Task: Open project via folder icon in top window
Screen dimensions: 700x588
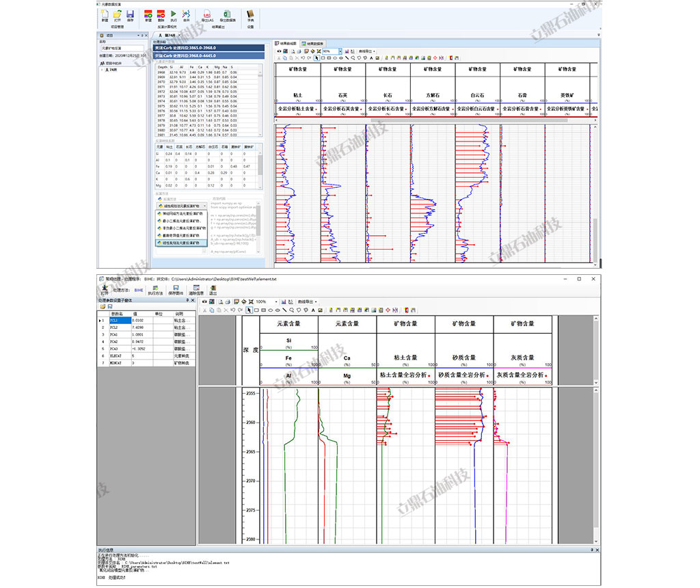Action: pyautogui.click(x=118, y=14)
